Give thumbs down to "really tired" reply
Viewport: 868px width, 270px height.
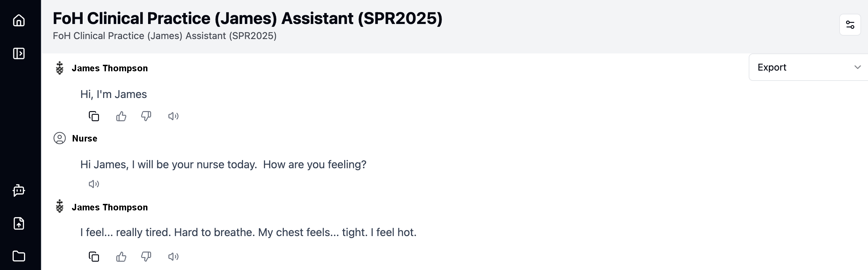[146, 256]
